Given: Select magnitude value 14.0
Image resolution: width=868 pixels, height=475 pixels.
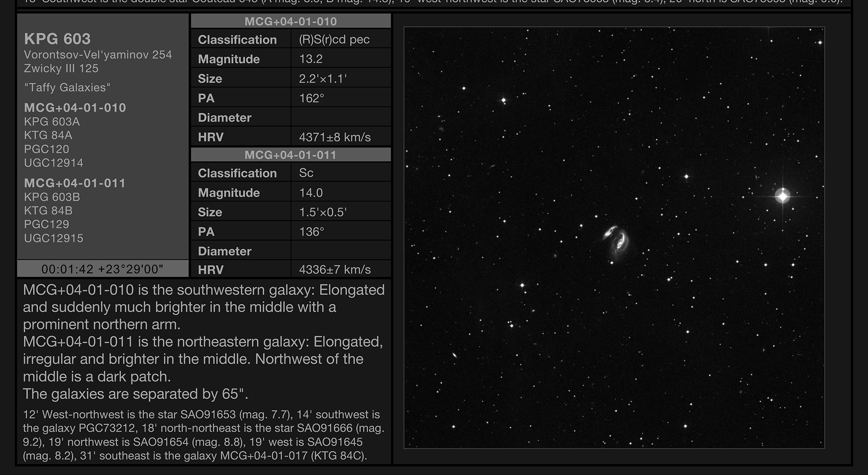Looking at the screenshot, I should coord(311,193).
